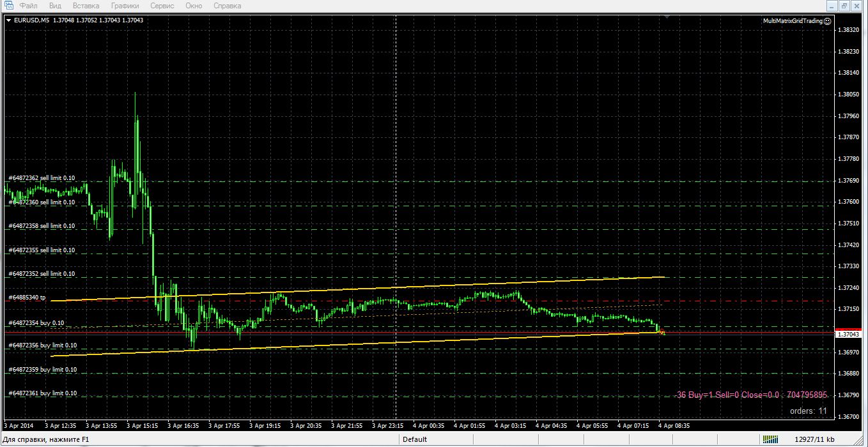Click the MultiMatrixGridTrading expert label
Viewport: 868px width, 447px height.
coord(793,21)
